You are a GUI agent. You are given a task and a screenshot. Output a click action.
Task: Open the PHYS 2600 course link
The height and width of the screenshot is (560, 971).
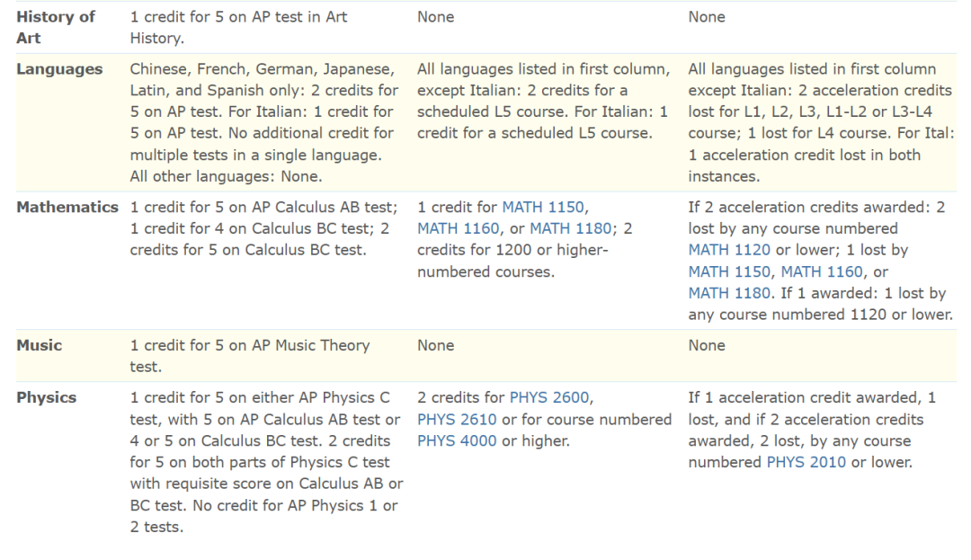point(549,397)
